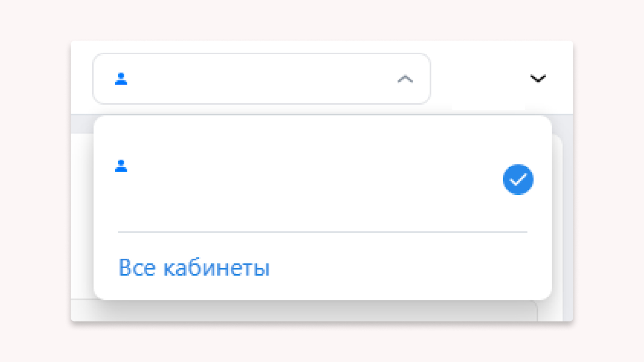Expand the black down chevron at top right
Screen dimensions: 644x362
coord(538,78)
